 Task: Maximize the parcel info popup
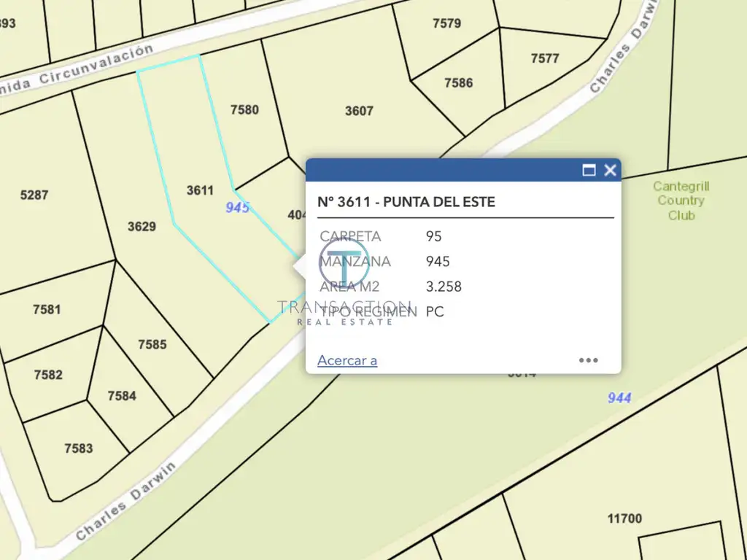589,171
